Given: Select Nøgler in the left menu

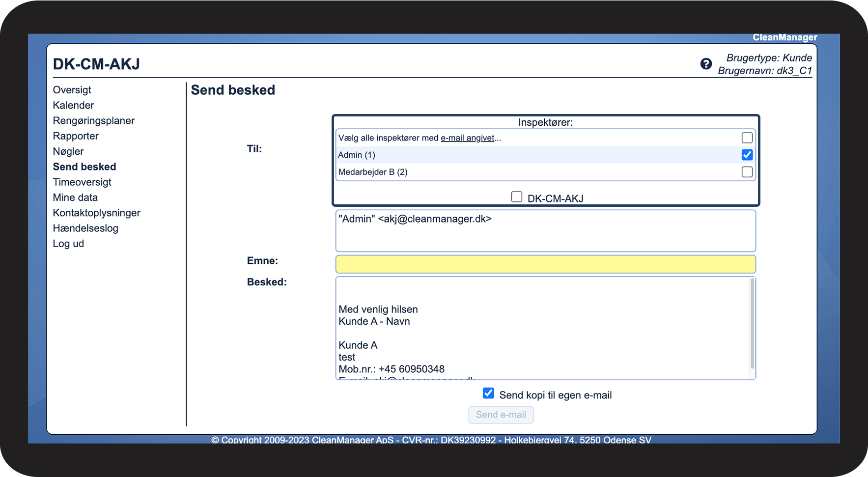Looking at the screenshot, I should [68, 151].
